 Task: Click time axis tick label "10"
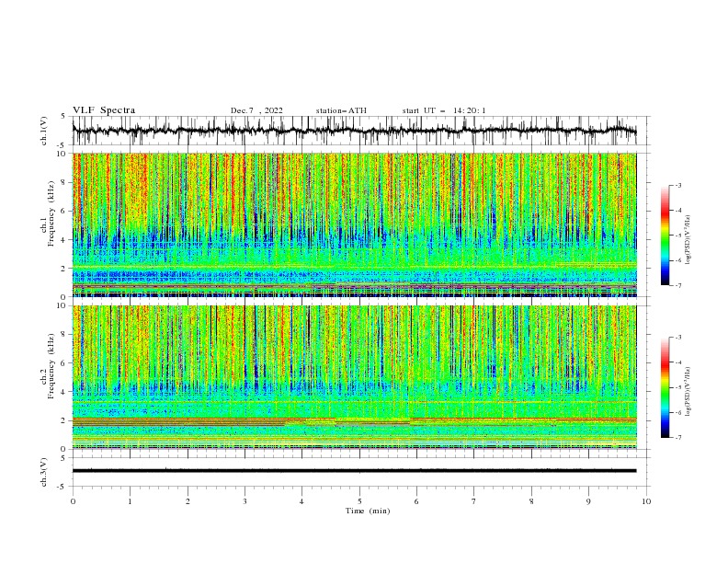(646, 501)
